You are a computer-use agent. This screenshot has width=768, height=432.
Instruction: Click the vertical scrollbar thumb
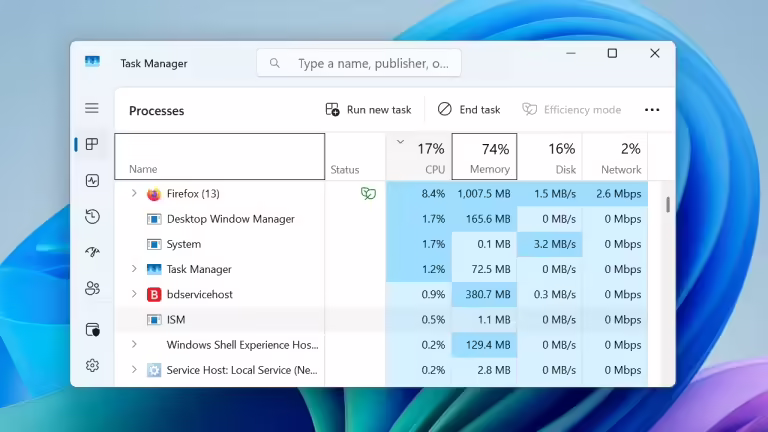click(x=668, y=205)
